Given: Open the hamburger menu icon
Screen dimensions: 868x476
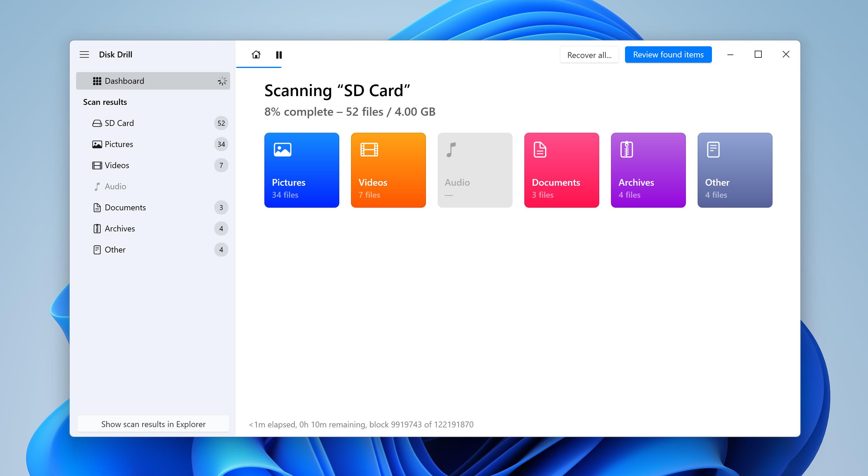Looking at the screenshot, I should point(84,54).
